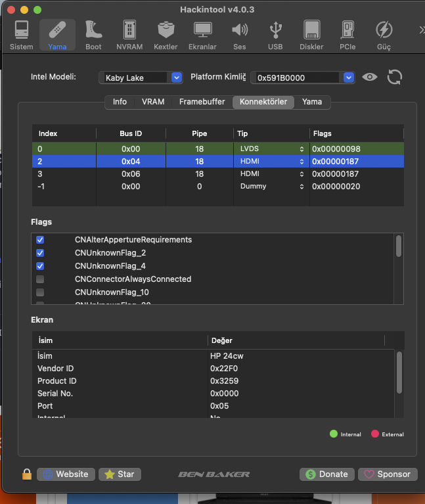Image resolution: width=425 pixels, height=504 pixels.
Task: Click the Donate button
Action: 327,474
